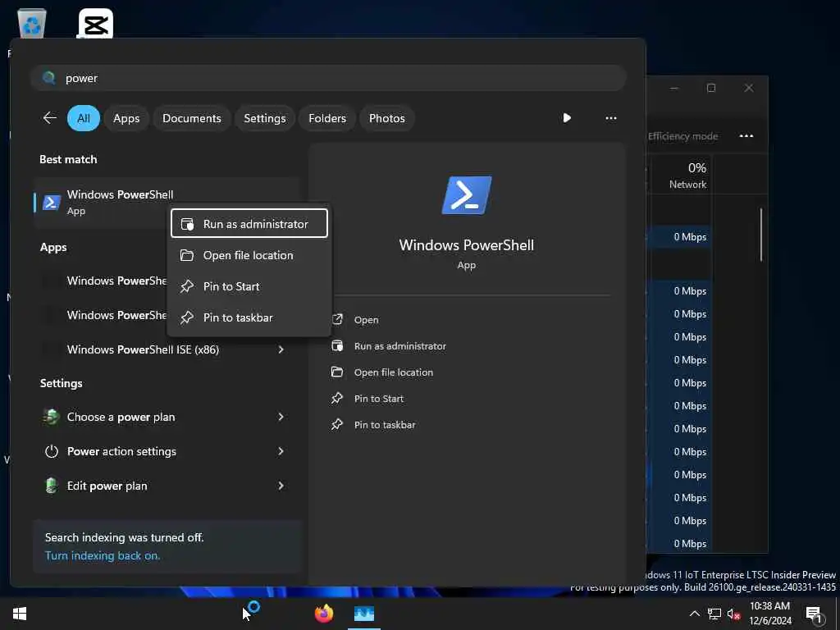Click the Edit power plan battery icon

pyautogui.click(x=52, y=486)
